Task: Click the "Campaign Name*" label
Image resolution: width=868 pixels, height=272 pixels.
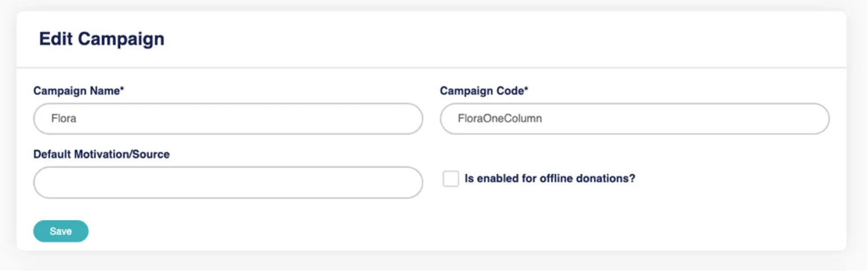Action: [78, 91]
